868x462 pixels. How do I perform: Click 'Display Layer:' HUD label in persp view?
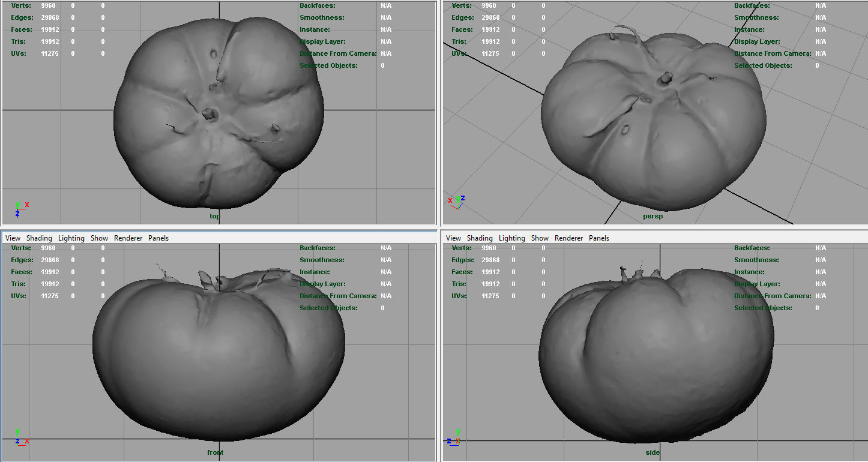pos(757,41)
